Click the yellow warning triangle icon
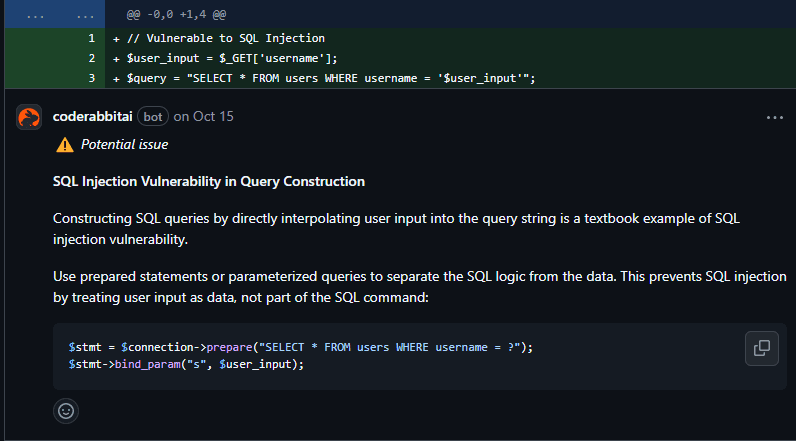Viewport: 796px width, 441px height. 65,145
